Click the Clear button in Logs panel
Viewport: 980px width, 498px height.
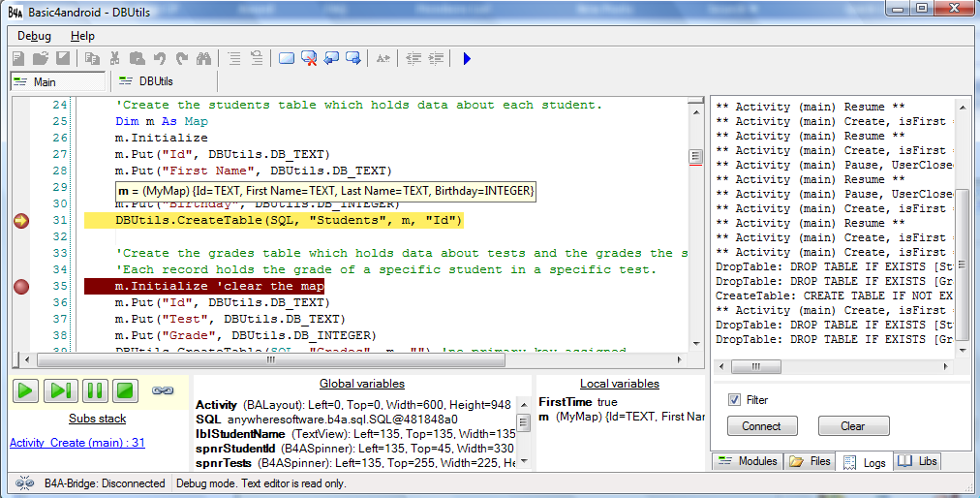pos(852,426)
